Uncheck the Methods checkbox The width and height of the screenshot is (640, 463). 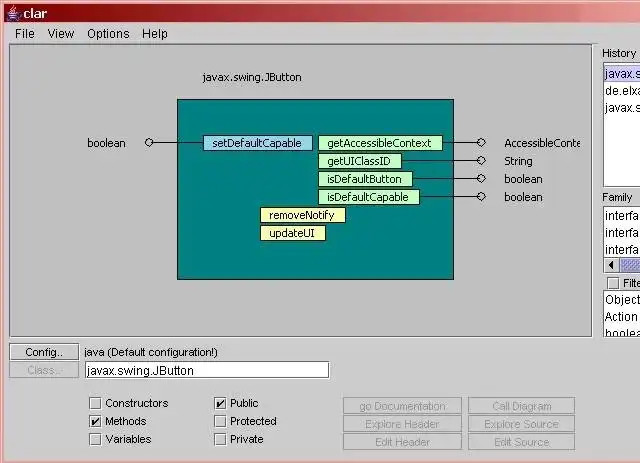[x=95, y=421]
